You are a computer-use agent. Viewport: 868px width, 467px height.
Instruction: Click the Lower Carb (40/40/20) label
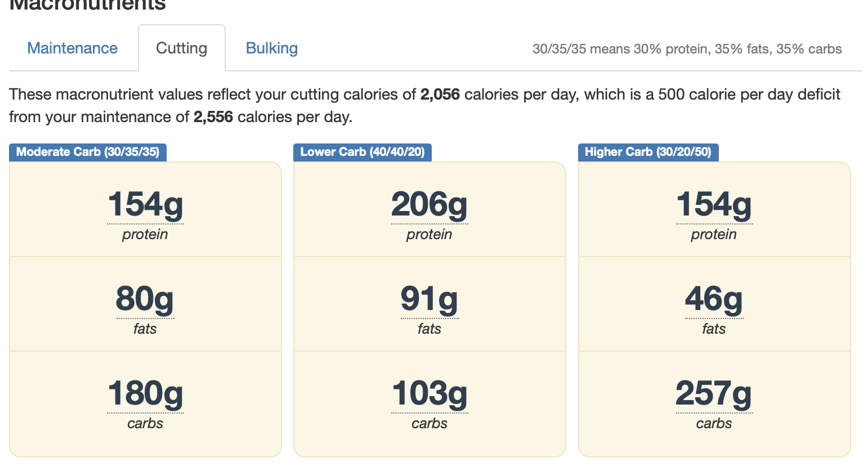point(363,152)
